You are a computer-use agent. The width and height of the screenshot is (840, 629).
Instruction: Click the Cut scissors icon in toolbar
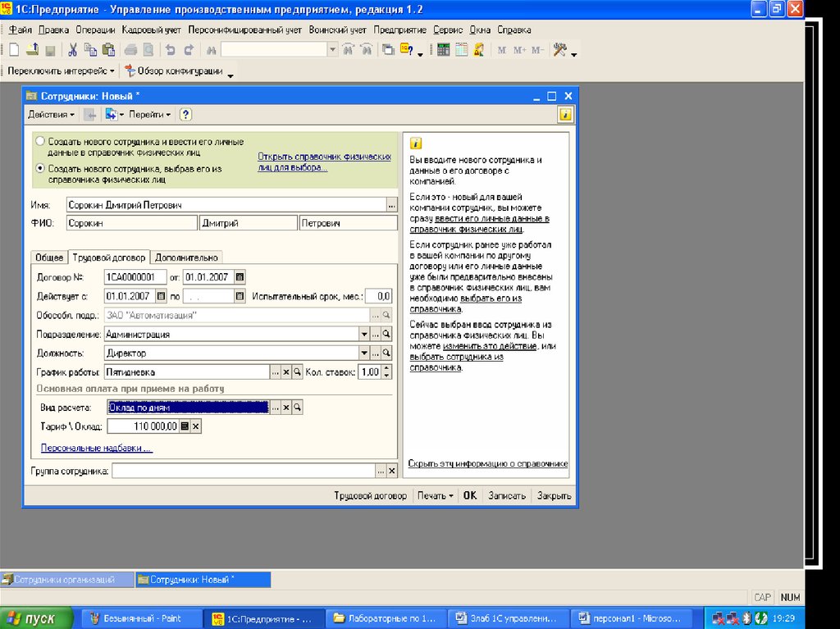pos(72,50)
